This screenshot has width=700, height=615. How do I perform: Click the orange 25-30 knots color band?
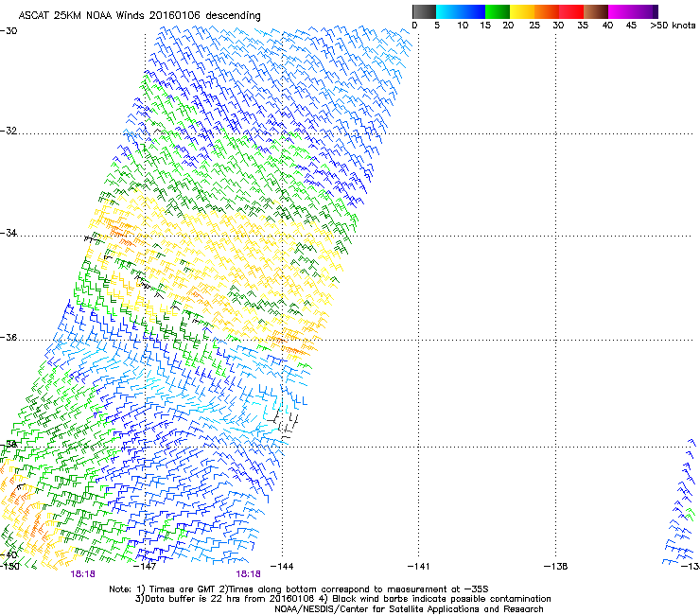[x=547, y=11]
